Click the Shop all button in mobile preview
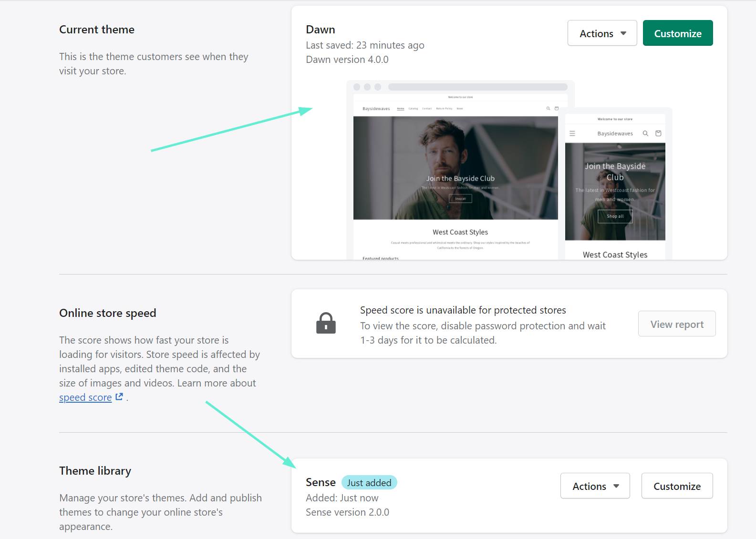 pyautogui.click(x=615, y=216)
